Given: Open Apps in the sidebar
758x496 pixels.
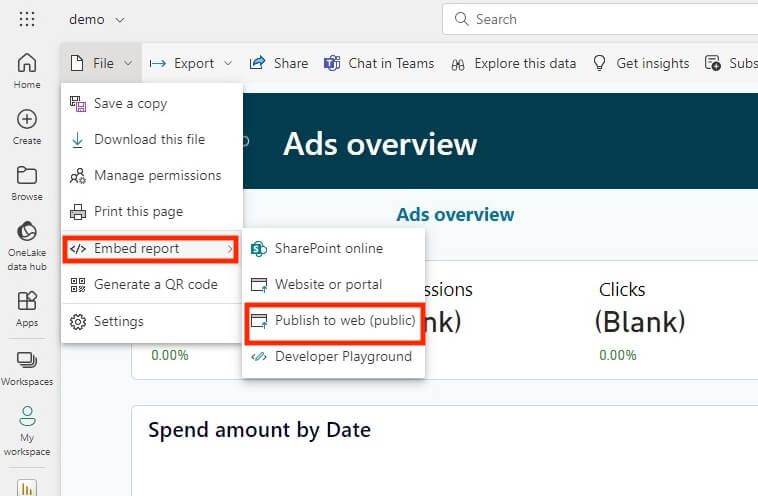Looking at the screenshot, I should coord(27,308).
